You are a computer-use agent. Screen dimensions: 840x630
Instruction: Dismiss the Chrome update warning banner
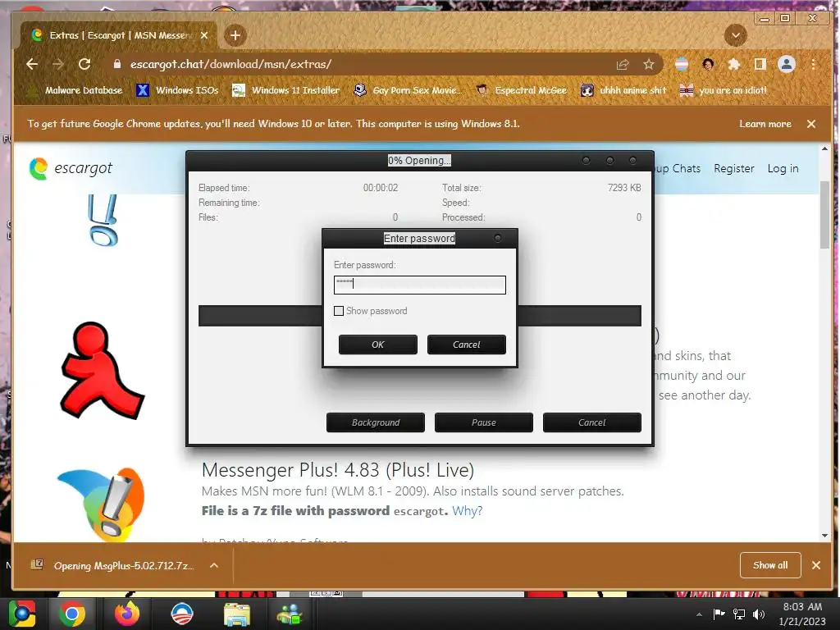[x=811, y=124]
